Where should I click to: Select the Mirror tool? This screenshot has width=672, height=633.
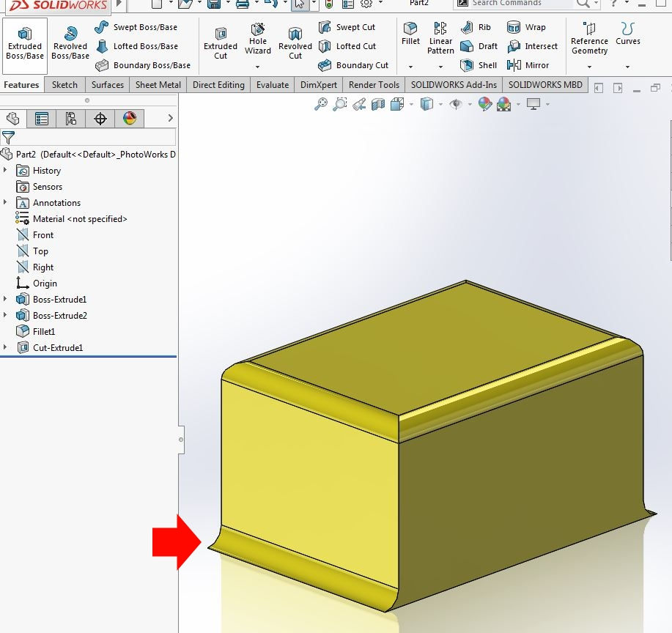[528, 65]
